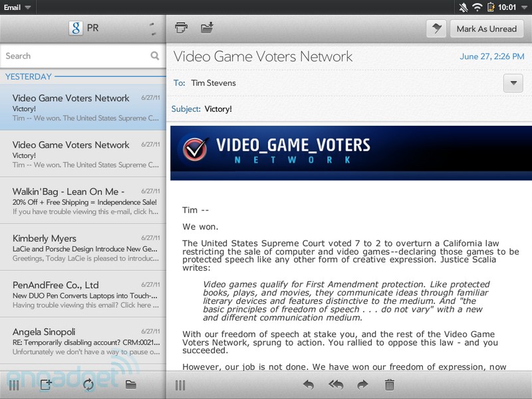
Task: Click the June 27, 2:26 PM timestamp
Action: [x=491, y=57]
